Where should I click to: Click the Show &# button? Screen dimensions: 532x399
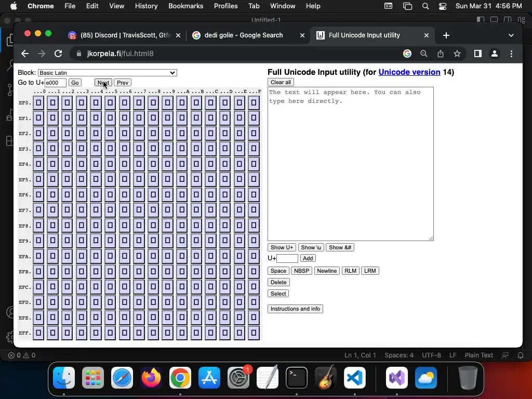[340, 247]
